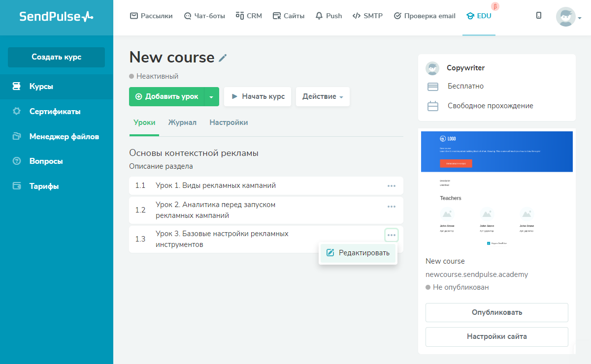Viewport: 591px width, 364px height.
Task: Open the mobile device icon in header
Action: [x=539, y=16]
